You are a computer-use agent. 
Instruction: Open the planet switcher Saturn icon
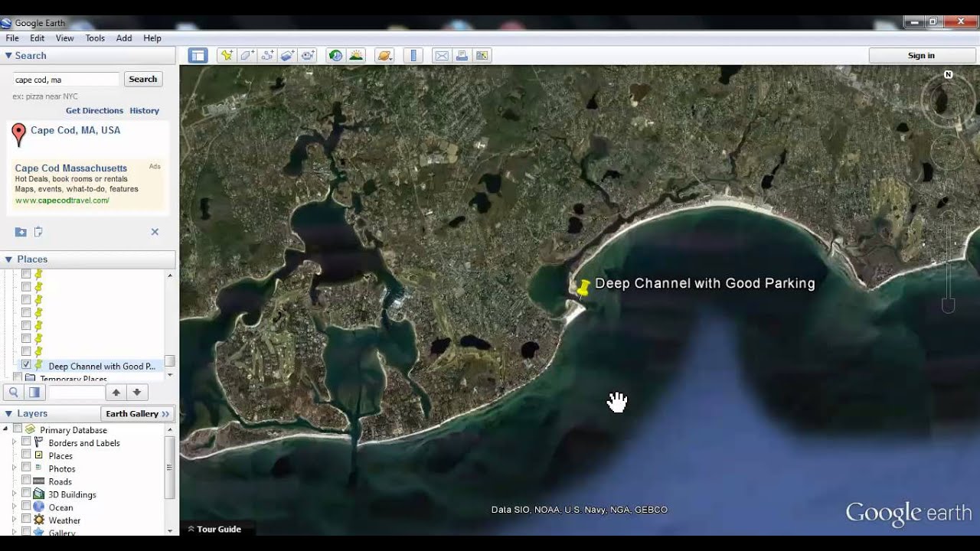[384, 55]
